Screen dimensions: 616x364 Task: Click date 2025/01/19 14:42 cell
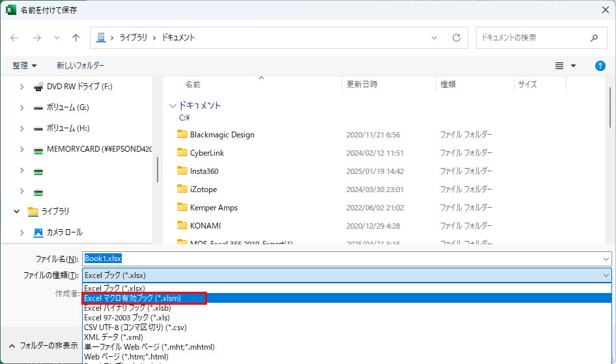[x=375, y=171]
